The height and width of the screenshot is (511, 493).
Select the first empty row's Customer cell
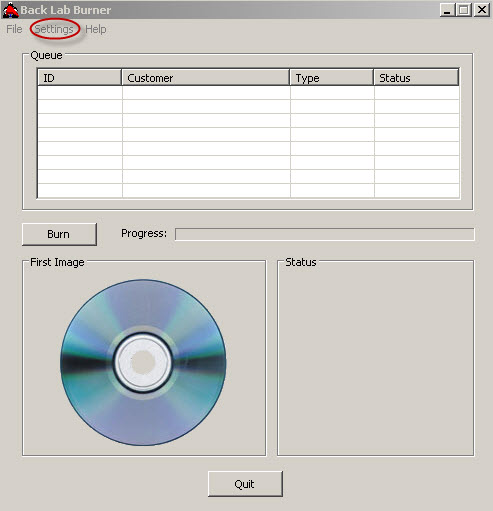pos(206,93)
